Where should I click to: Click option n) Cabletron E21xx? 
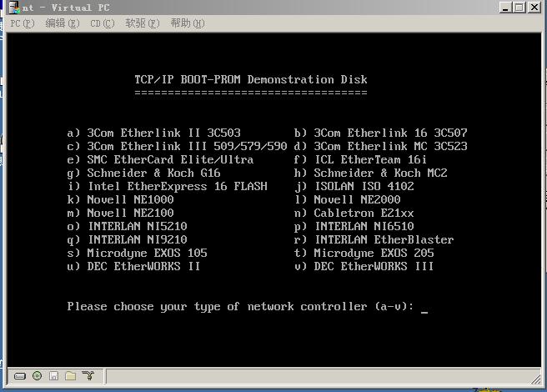(354, 213)
